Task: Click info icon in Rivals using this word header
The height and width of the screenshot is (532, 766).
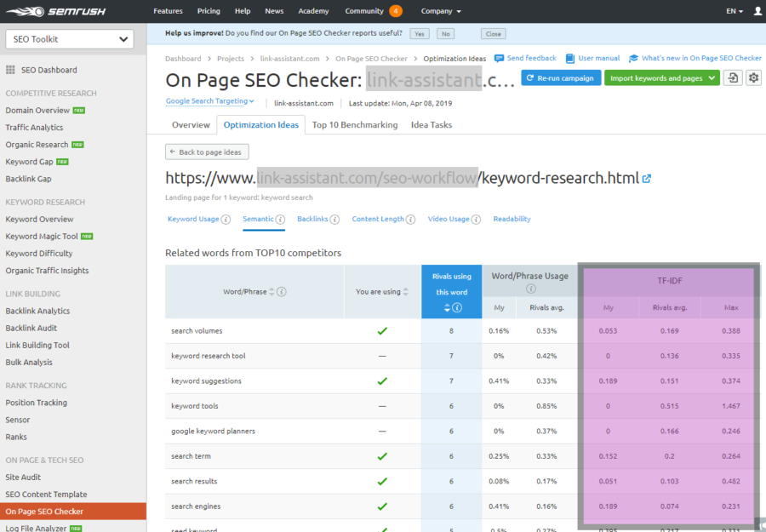Action: (x=457, y=307)
